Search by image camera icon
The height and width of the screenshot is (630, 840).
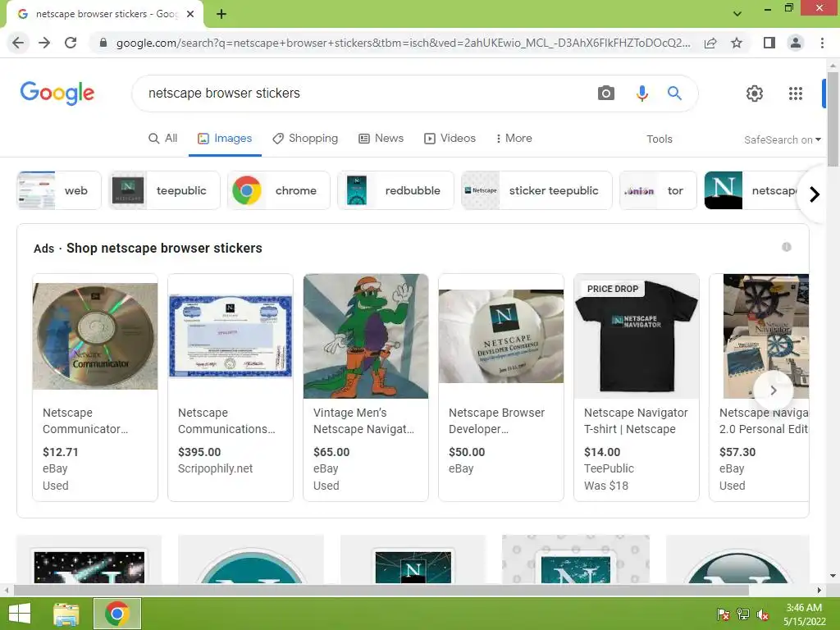[606, 94]
